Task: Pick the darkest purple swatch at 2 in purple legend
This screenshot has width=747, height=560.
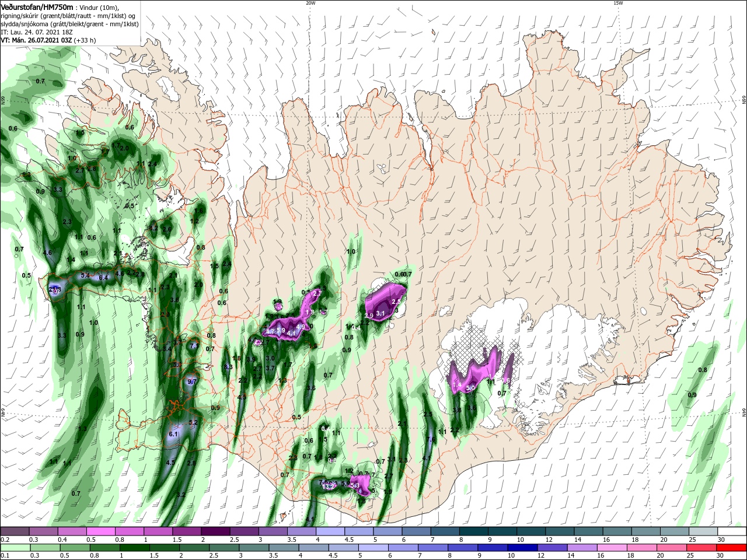Action: click(x=215, y=531)
